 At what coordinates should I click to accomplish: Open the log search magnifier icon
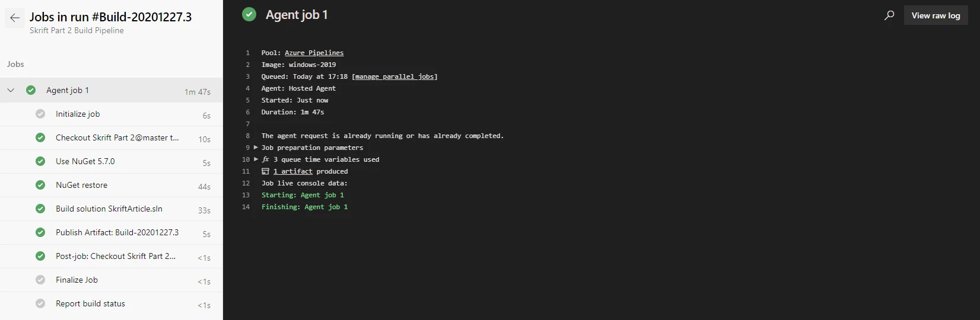tap(889, 15)
